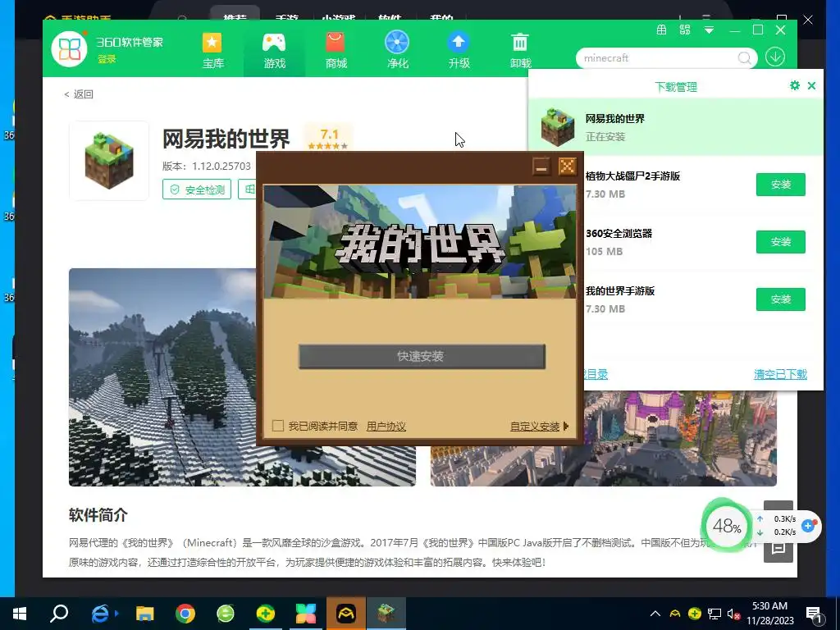
Task: Open the notification center icon
Action: pyautogui.click(x=815, y=614)
